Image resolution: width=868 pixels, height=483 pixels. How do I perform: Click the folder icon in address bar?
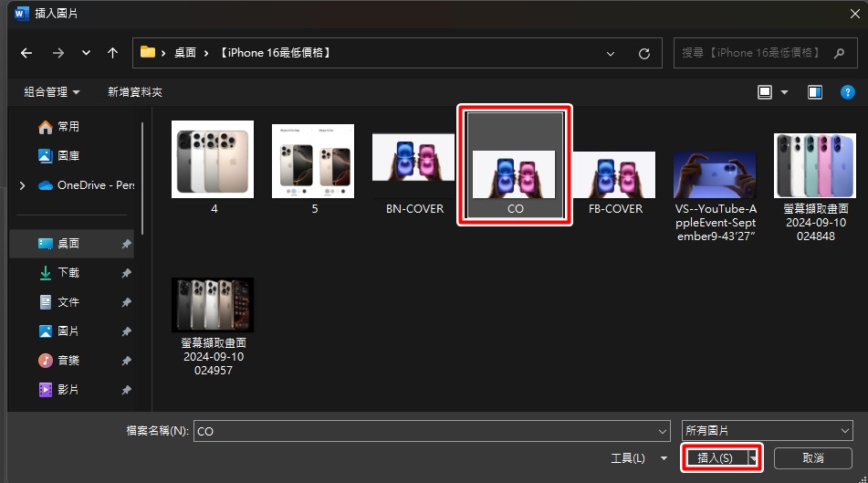click(148, 53)
